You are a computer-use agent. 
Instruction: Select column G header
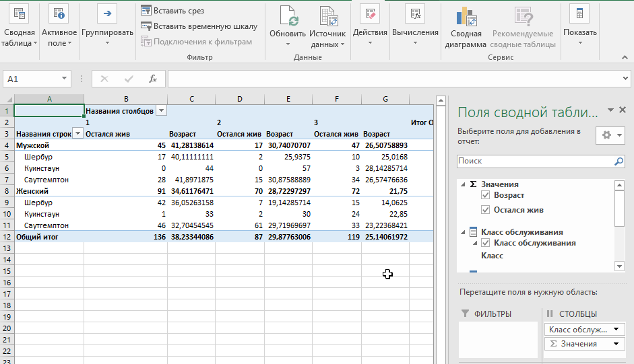click(385, 99)
